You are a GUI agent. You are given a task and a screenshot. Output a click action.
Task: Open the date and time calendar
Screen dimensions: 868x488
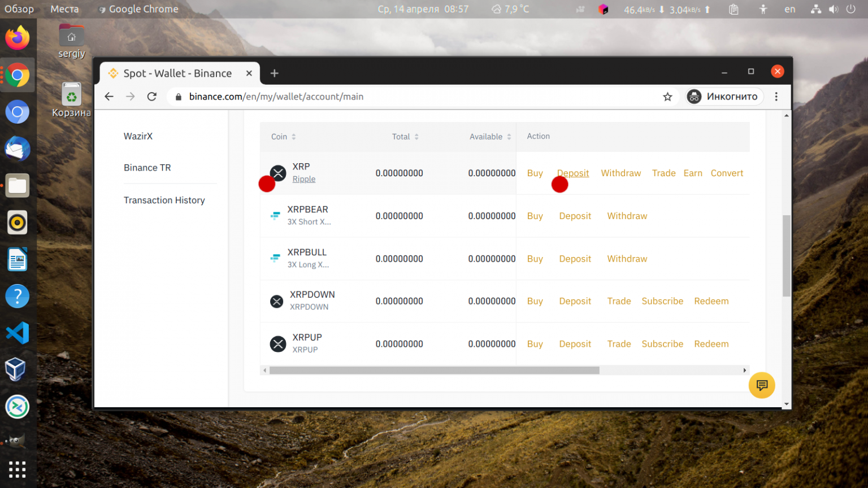coord(423,9)
